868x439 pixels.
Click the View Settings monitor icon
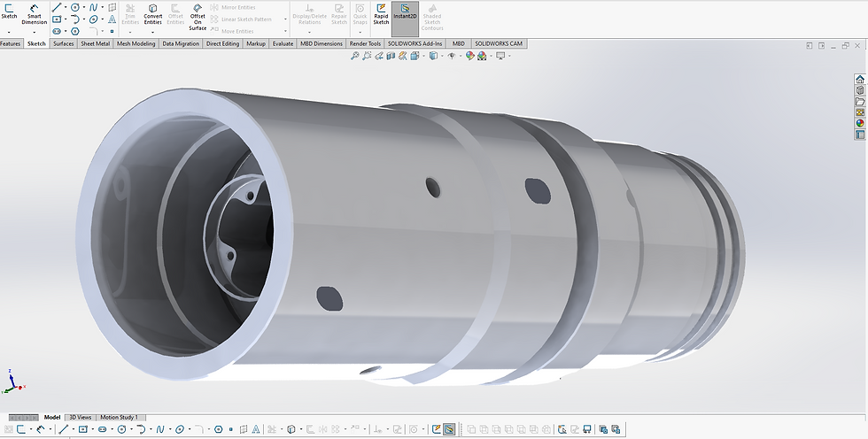click(500, 56)
